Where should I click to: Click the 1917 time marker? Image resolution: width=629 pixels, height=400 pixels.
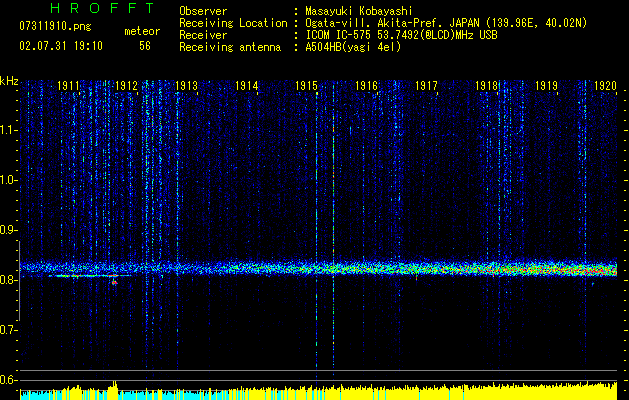pos(426,86)
